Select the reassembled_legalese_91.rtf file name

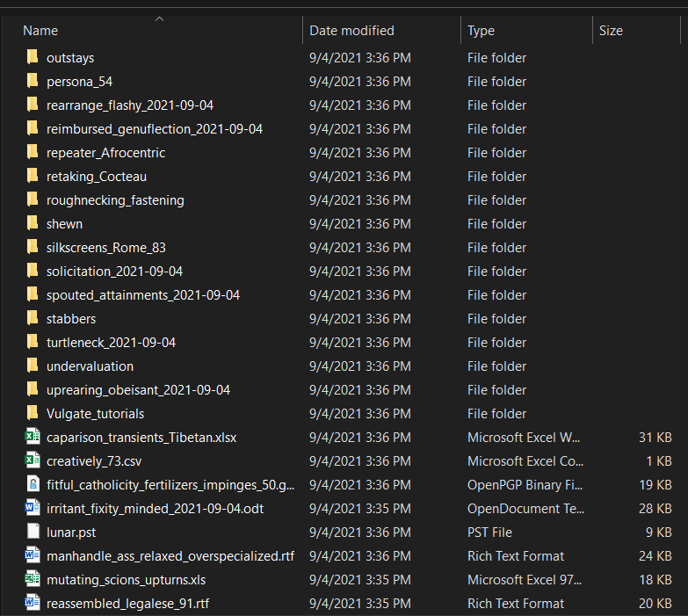[x=127, y=604]
